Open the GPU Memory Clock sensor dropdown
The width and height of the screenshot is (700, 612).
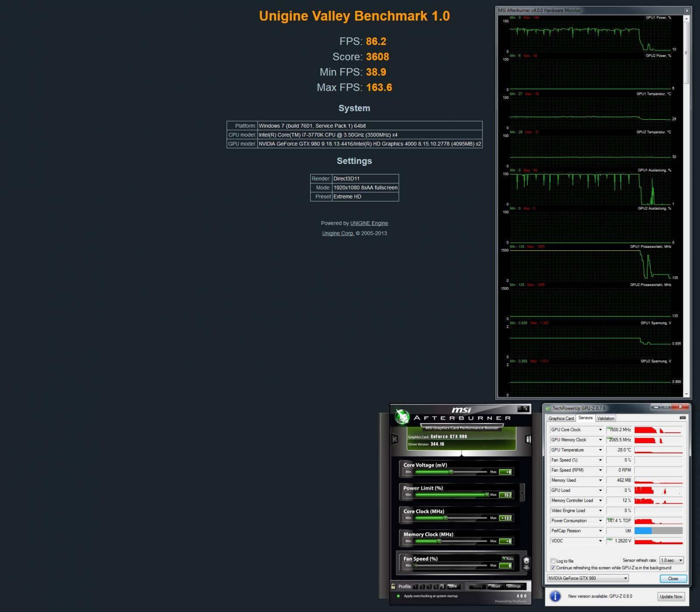[x=600, y=440]
